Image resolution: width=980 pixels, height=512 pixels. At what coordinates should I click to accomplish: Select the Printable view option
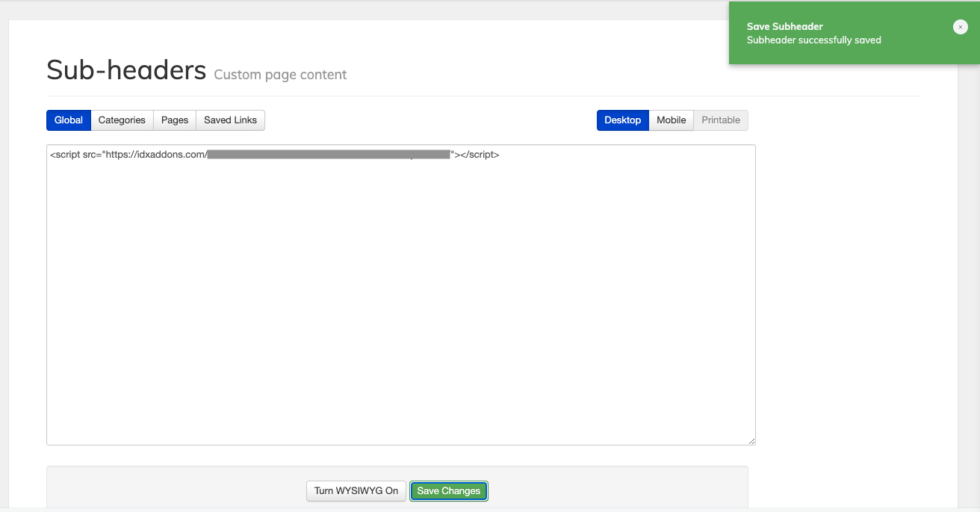721,120
